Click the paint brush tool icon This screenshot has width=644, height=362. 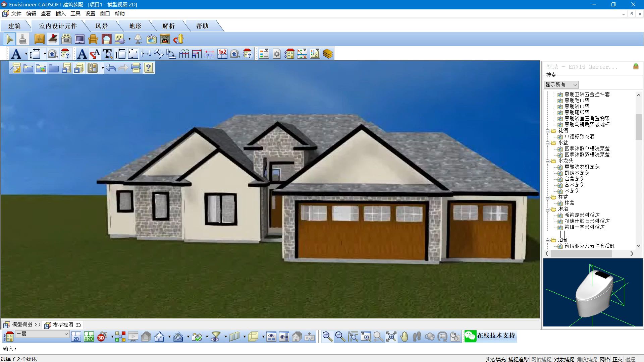(x=23, y=39)
